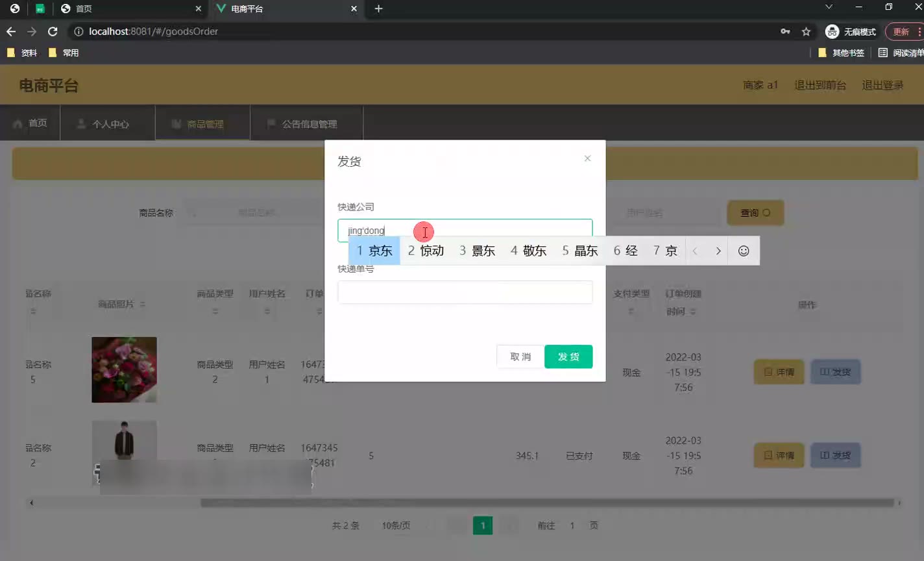Screen dimensions: 924x561
Task: Go to previous IME candidate page
Action: (x=695, y=251)
